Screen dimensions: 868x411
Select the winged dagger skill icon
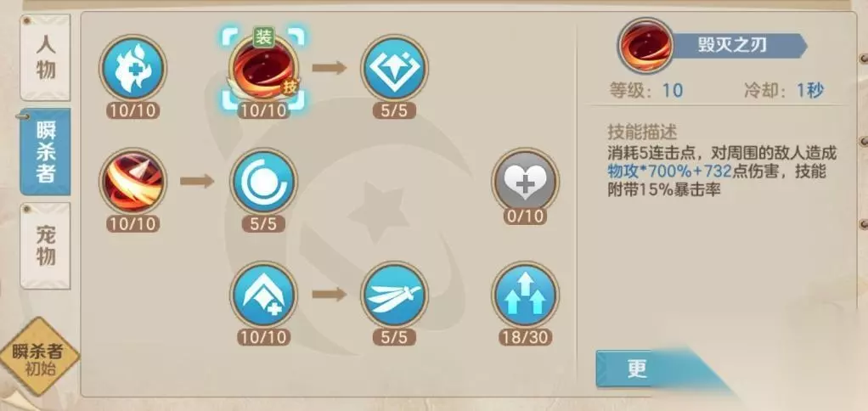(394, 295)
